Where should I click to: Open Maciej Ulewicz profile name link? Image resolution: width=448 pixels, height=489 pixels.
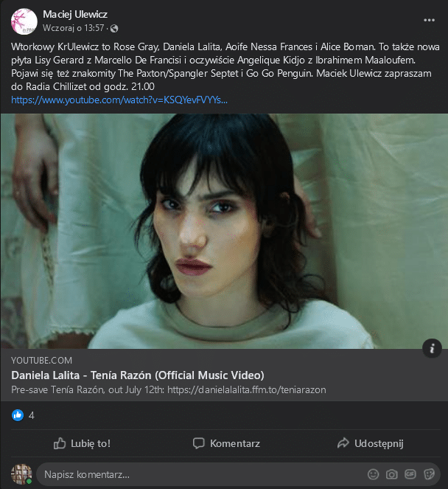tap(75, 14)
